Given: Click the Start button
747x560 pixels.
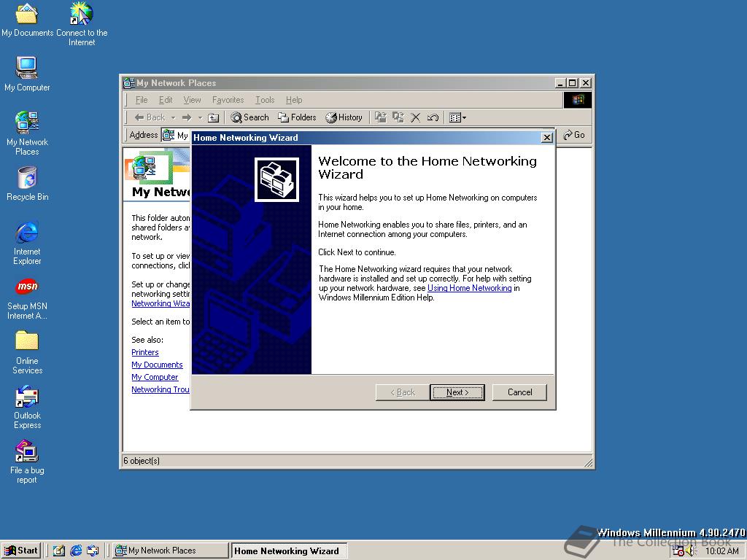Looking at the screenshot, I should click(x=21, y=551).
